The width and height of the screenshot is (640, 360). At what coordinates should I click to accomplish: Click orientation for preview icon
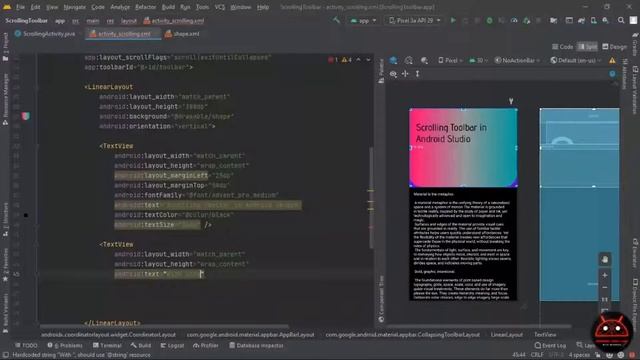409,60
